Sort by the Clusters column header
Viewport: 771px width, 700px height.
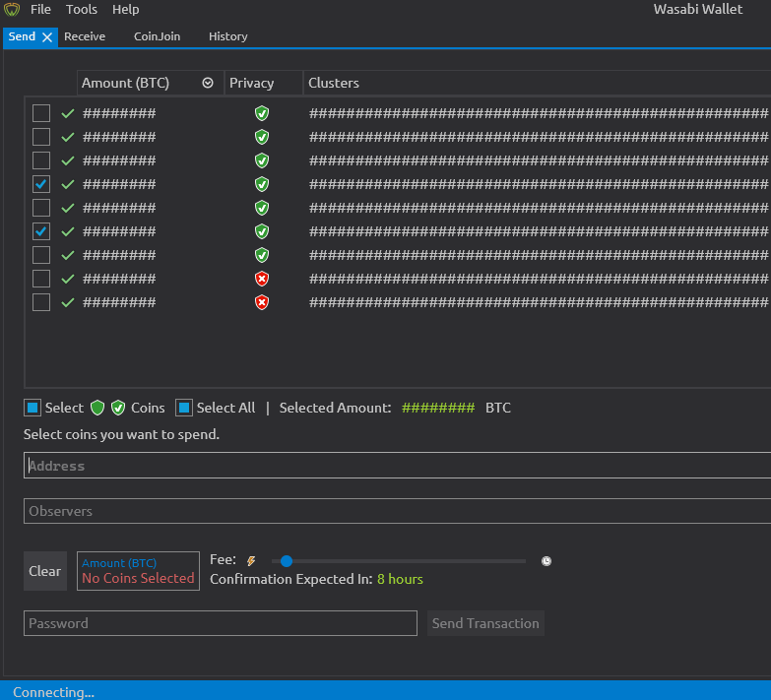[537, 83]
